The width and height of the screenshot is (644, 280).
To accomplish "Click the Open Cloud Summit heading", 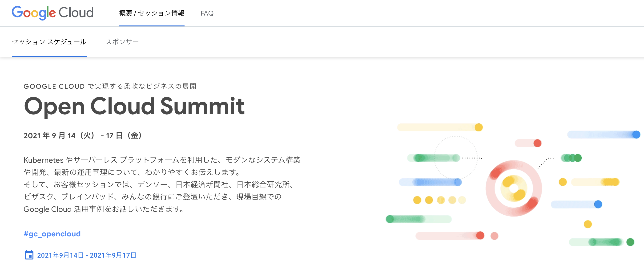I will click(x=134, y=106).
